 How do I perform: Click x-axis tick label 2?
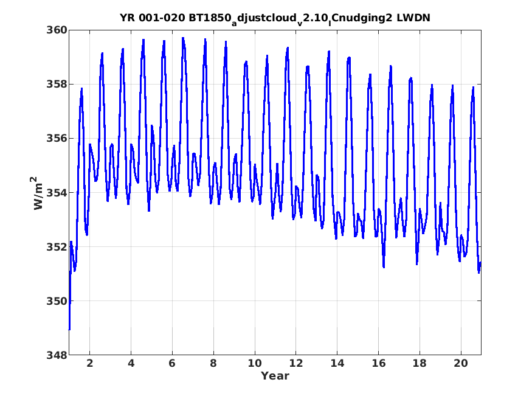[89, 363]
